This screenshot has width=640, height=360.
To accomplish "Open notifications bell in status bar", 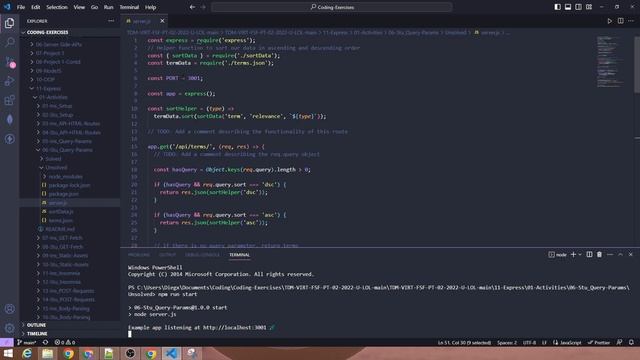I will click(631, 342).
